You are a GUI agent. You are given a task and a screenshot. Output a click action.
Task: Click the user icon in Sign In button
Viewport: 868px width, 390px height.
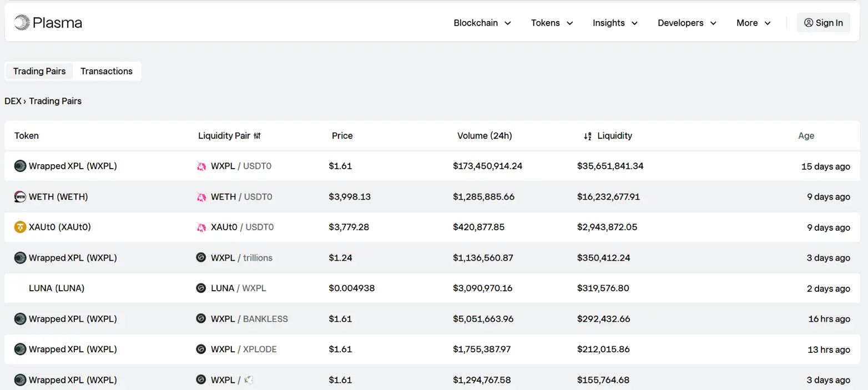click(x=809, y=23)
